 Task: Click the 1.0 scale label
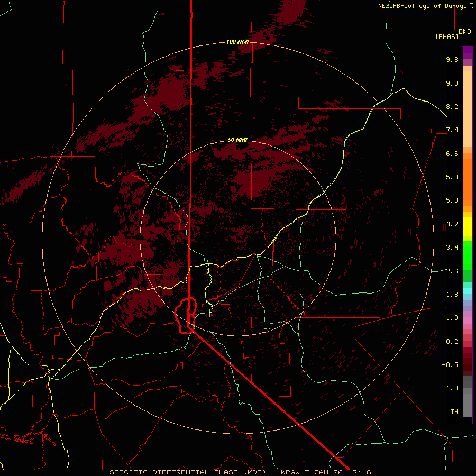coord(452,318)
